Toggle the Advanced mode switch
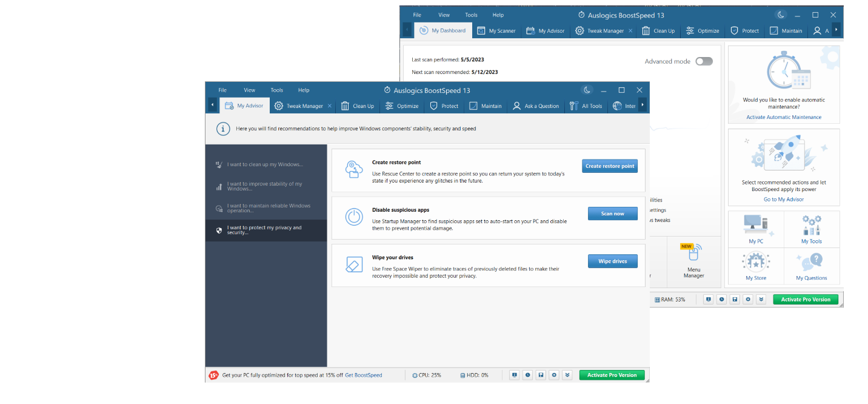Viewport: 868px width, 404px height. 704,61
